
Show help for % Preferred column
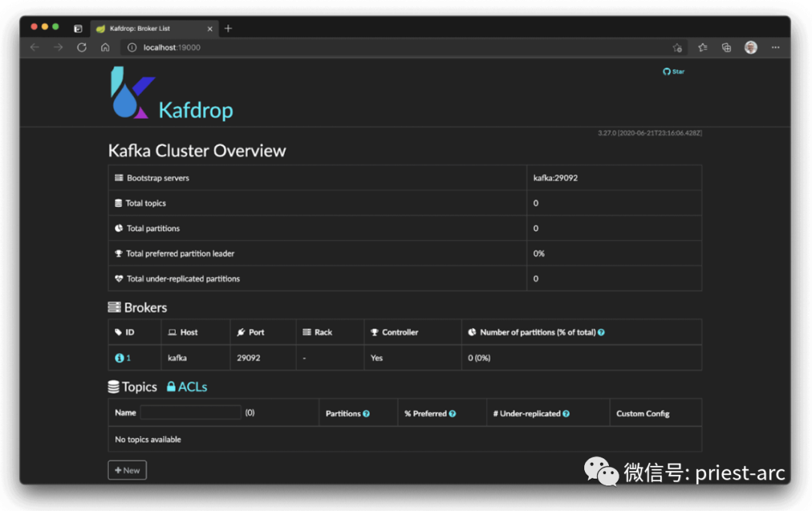tap(452, 414)
